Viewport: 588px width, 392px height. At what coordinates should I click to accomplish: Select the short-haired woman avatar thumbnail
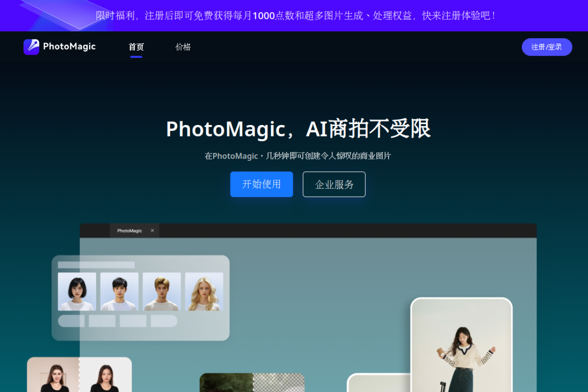pos(77,291)
